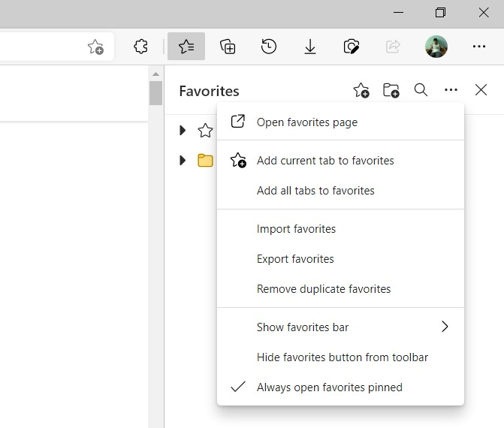
Task: Open favorites page from menu
Action: click(306, 122)
